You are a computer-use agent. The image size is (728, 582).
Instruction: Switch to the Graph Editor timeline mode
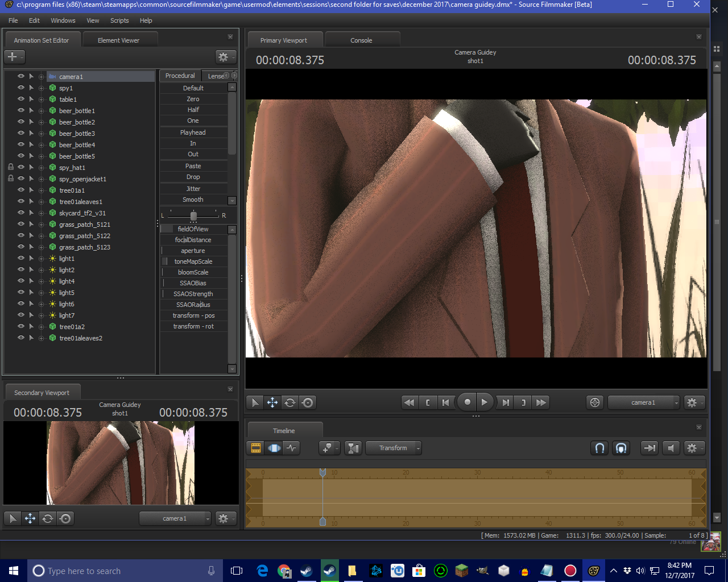[292, 448]
